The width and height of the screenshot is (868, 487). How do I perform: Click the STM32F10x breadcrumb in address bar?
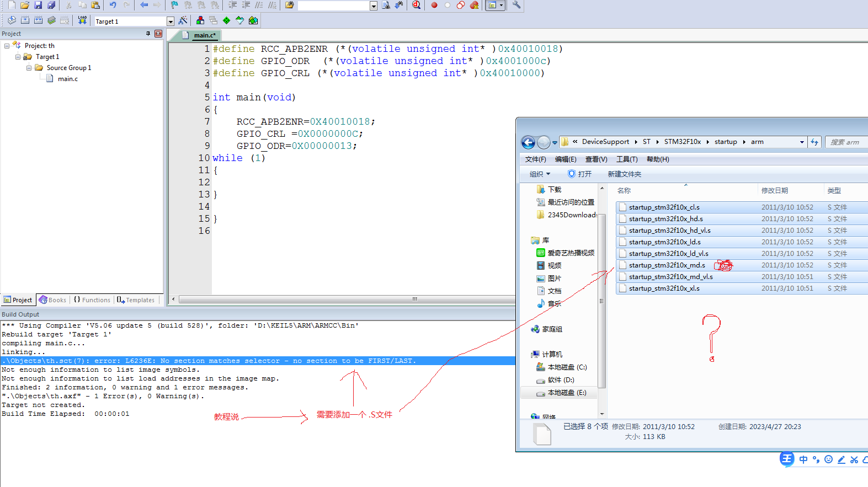[x=683, y=142]
